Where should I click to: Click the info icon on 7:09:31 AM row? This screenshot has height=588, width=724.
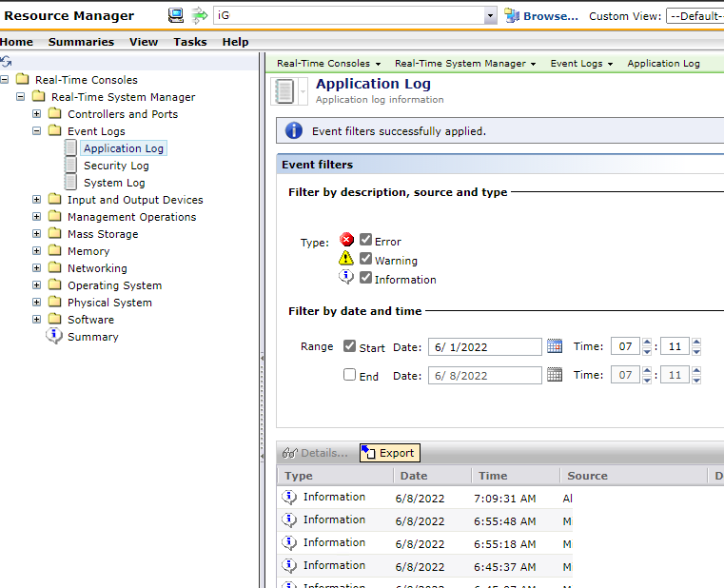pos(289,497)
